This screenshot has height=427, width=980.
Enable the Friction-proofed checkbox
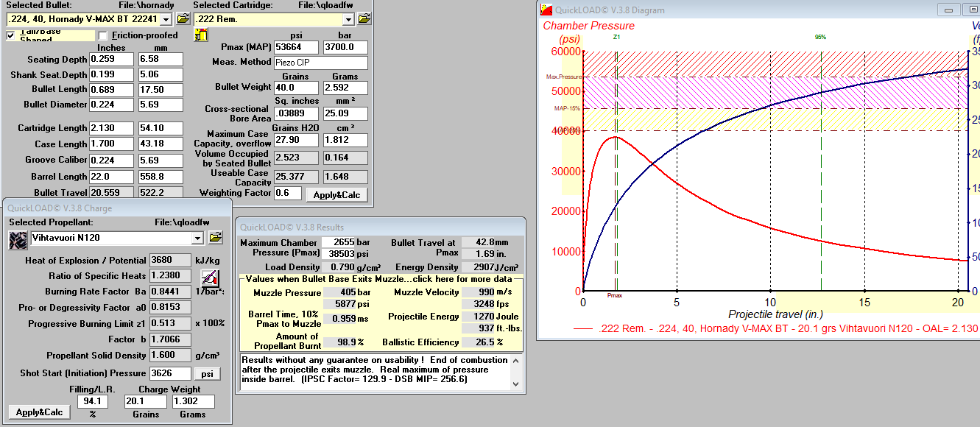pos(103,35)
